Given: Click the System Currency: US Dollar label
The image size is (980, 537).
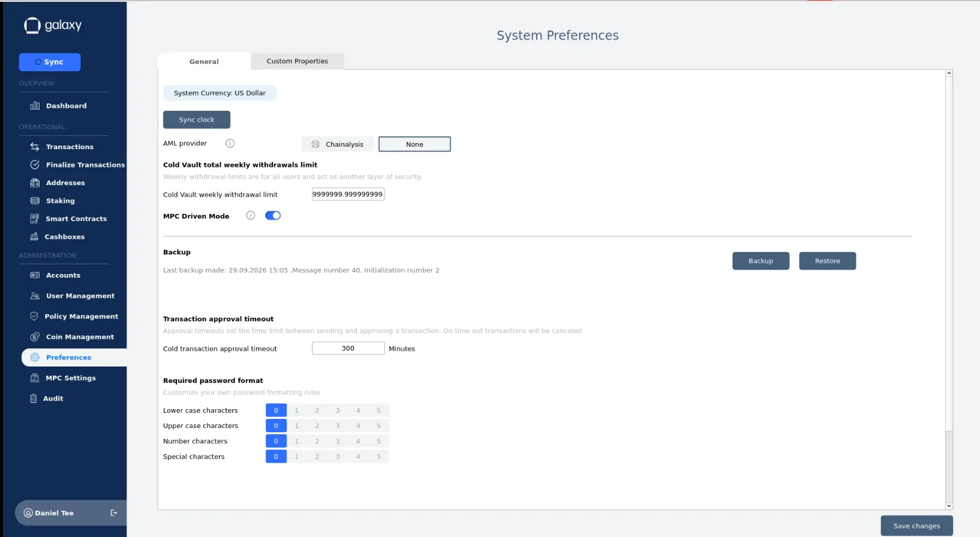Looking at the screenshot, I should tap(220, 93).
